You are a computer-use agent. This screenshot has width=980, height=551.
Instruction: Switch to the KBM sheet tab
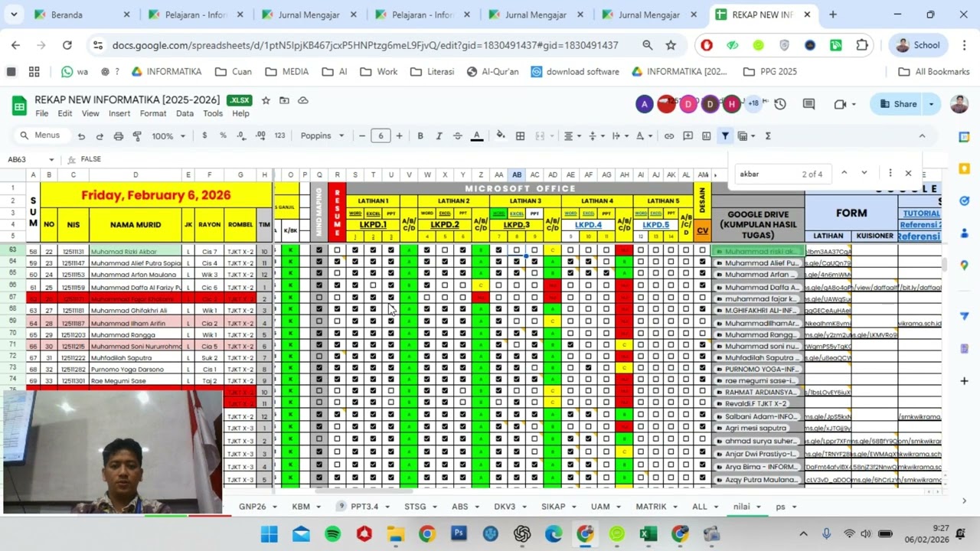click(301, 507)
